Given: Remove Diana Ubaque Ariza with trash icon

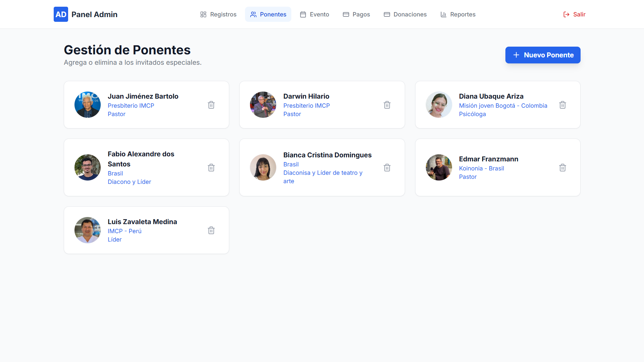Looking at the screenshot, I should coord(562,105).
